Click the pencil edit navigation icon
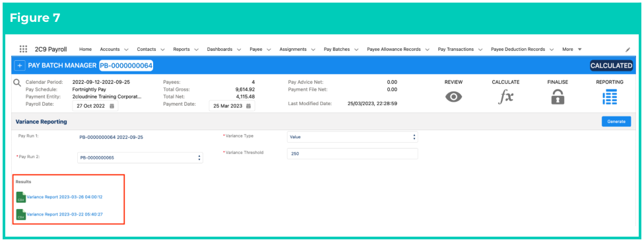 pyautogui.click(x=628, y=50)
